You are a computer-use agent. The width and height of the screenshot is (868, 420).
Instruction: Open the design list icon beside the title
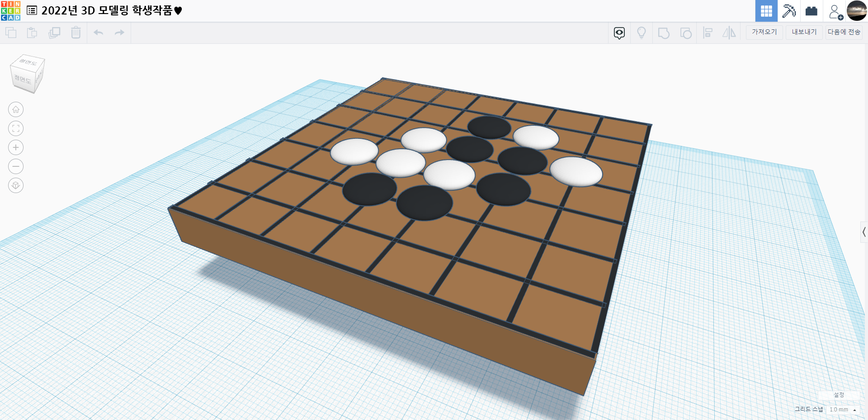tap(32, 10)
